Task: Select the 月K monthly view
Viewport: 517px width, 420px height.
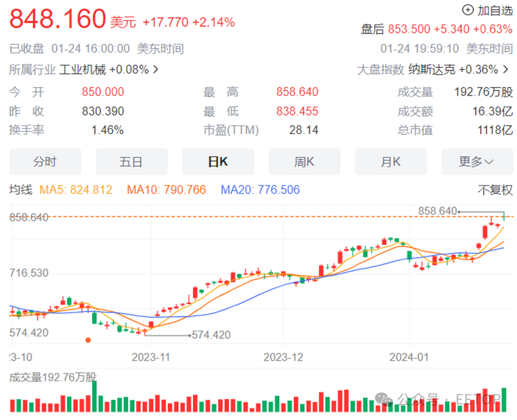Action: coord(391,162)
